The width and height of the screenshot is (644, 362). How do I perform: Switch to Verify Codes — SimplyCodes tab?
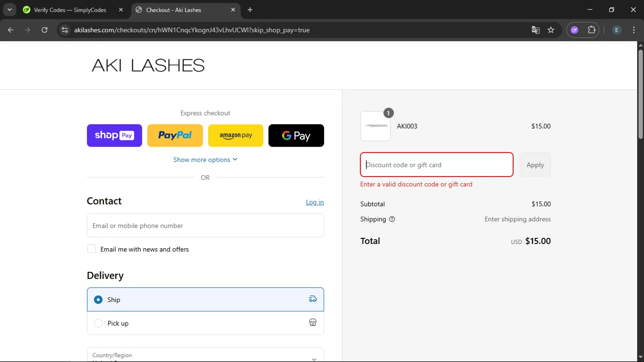point(70,10)
